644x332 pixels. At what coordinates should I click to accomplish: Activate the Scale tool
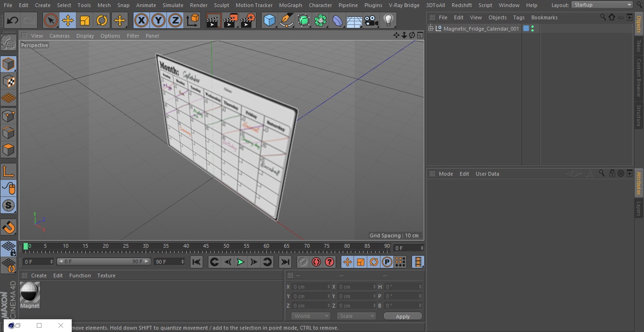(x=85, y=20)
